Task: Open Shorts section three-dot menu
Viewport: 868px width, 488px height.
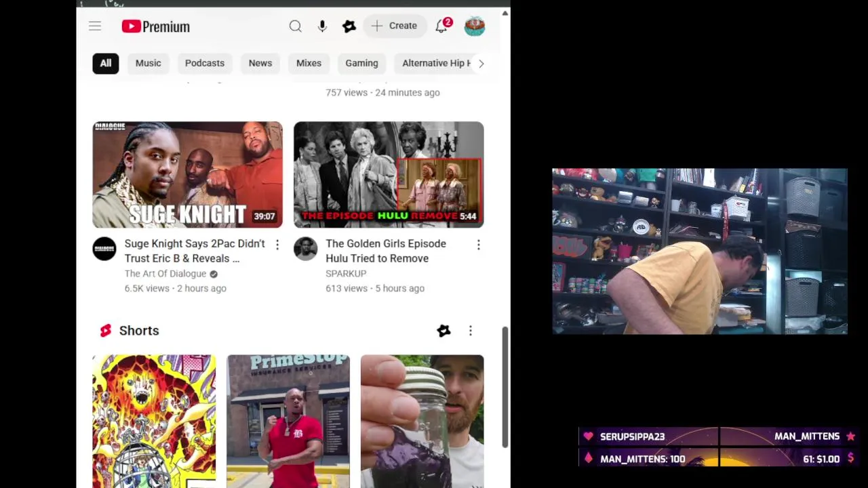Action: point(471,331)
